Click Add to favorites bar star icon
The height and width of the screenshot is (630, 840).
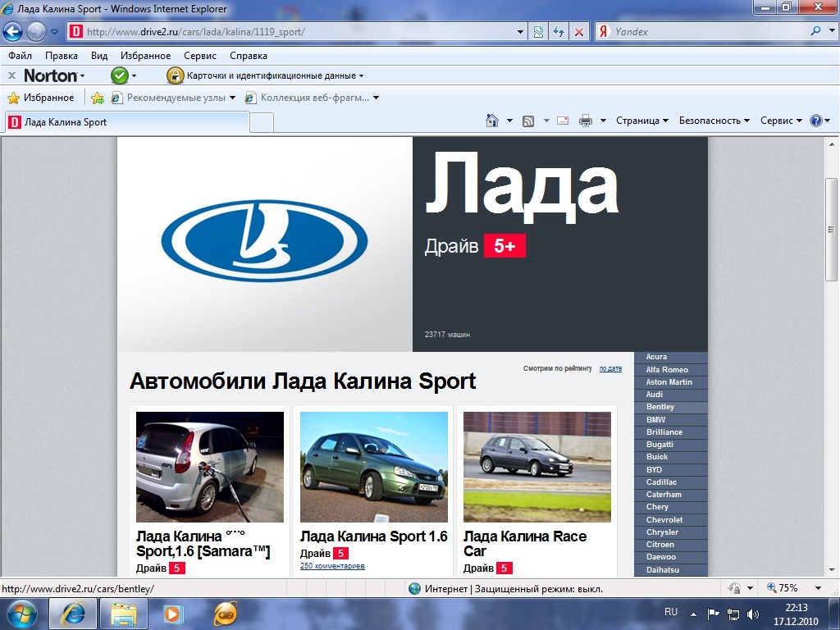(98, 98)
